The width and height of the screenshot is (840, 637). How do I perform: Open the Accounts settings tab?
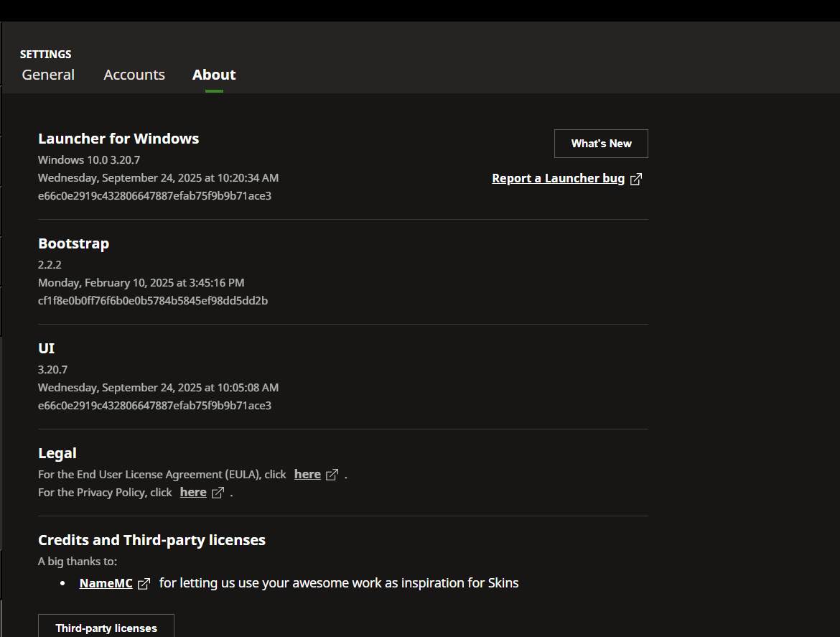pos(134,75)
